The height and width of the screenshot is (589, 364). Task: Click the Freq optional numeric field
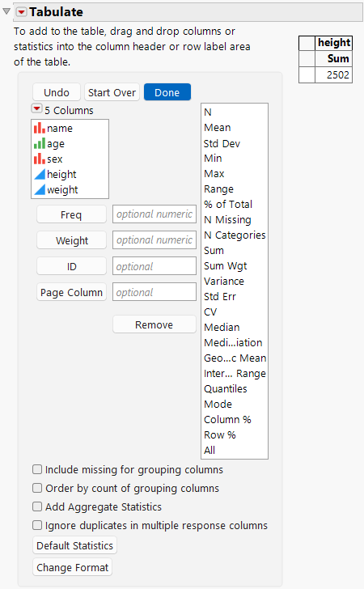[x=154, y=214]
